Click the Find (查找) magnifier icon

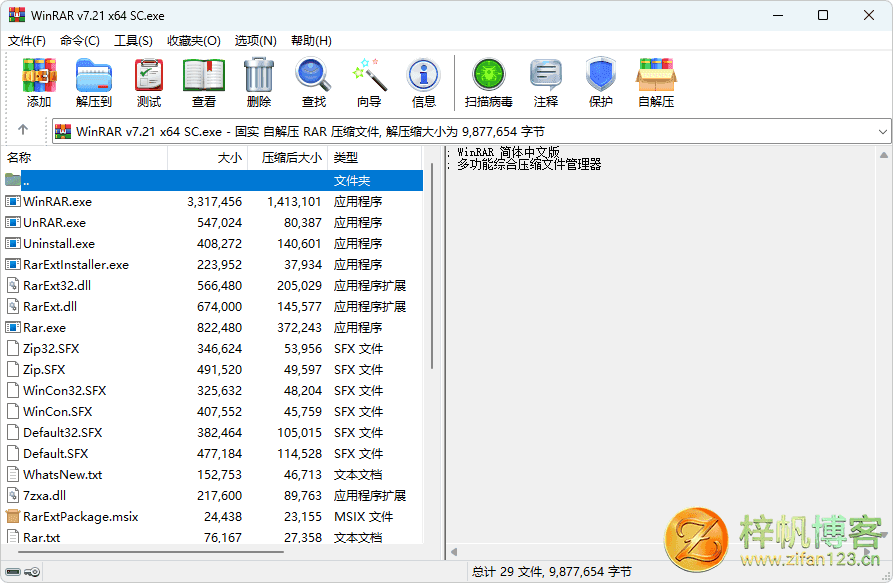[314, 75]
